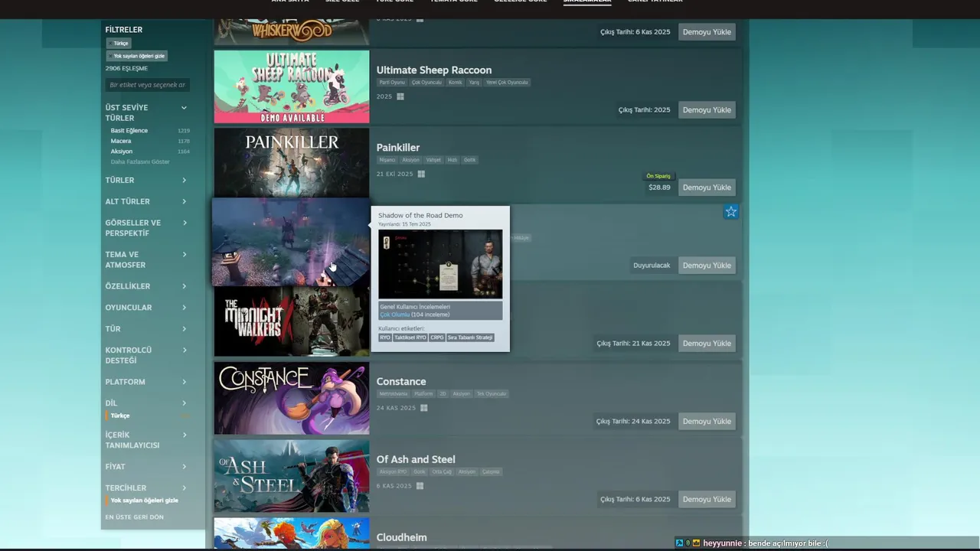Expand the TERCİHLER filter section
Image resolution: width=980 pixels, height=551 pixels.
coord(146,488)
